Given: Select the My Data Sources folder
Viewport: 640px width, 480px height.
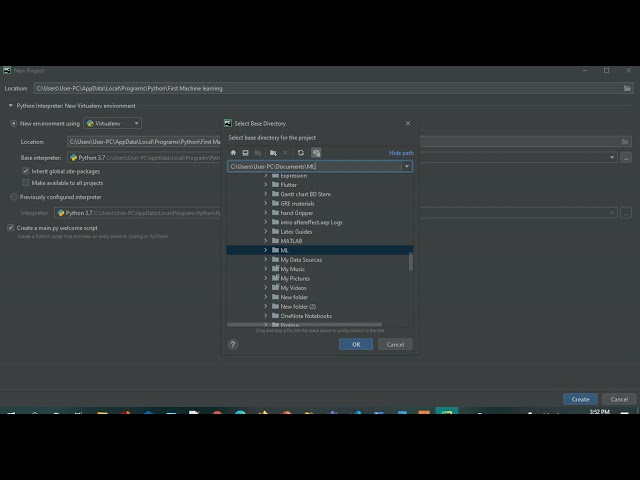Looking at the screenshot, I should pos(301,260).
